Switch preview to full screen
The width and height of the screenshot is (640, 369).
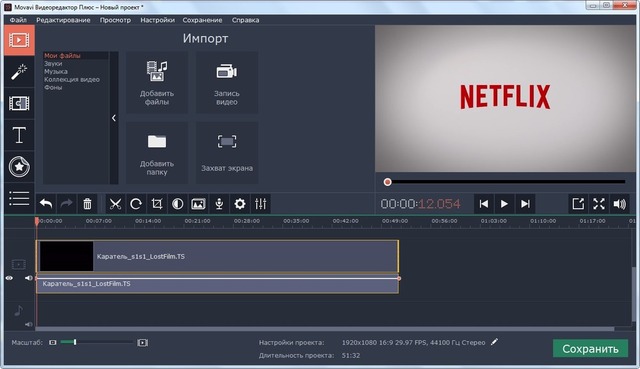pyautogui.click(x=599, y=204)
